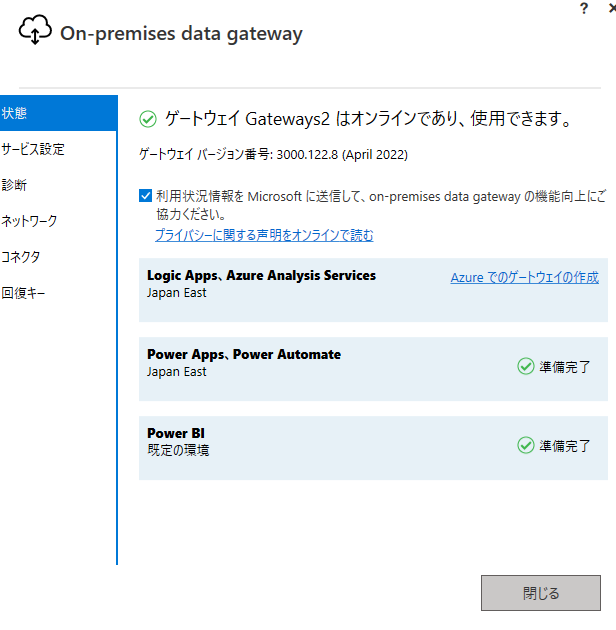Click the ゲートウェイ Gateways2 online status message
The height and width of the screenshot is (630, 616).
click(368, 119)
